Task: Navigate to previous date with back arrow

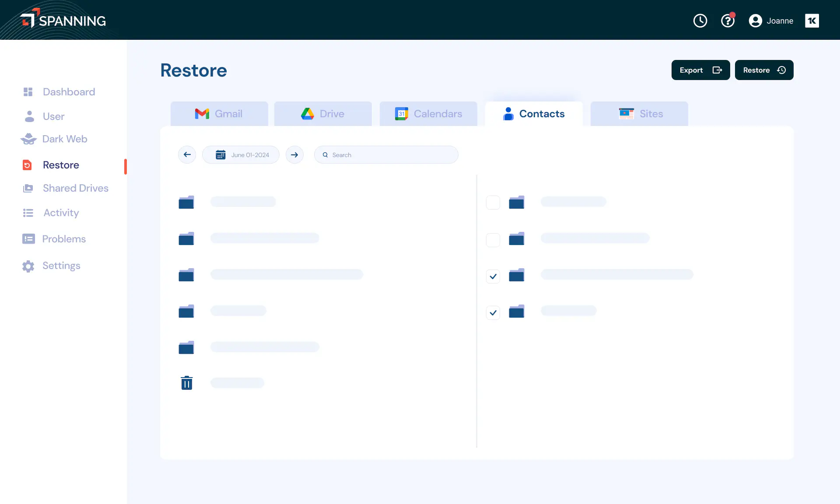Action: pyautogui.click(x=187, y=155)
